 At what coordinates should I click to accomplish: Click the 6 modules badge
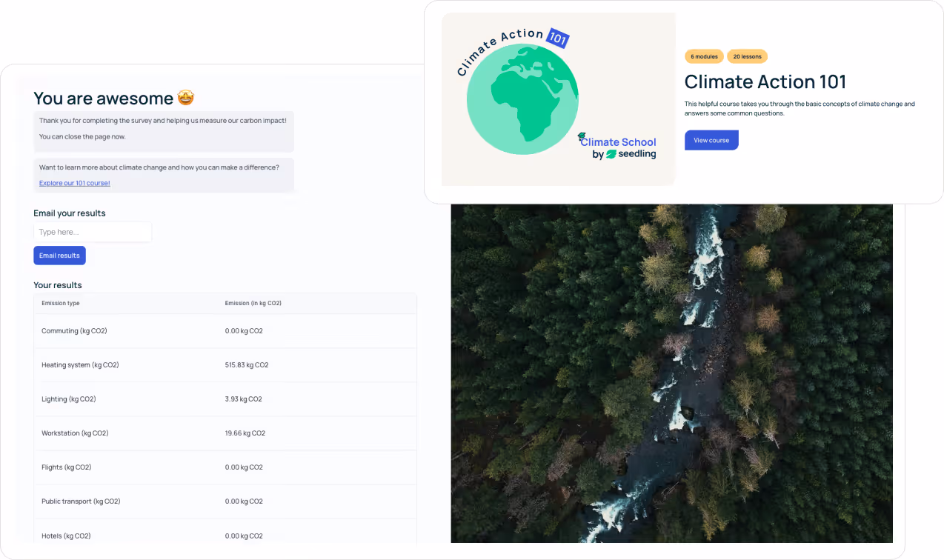(x=704, y=56)
